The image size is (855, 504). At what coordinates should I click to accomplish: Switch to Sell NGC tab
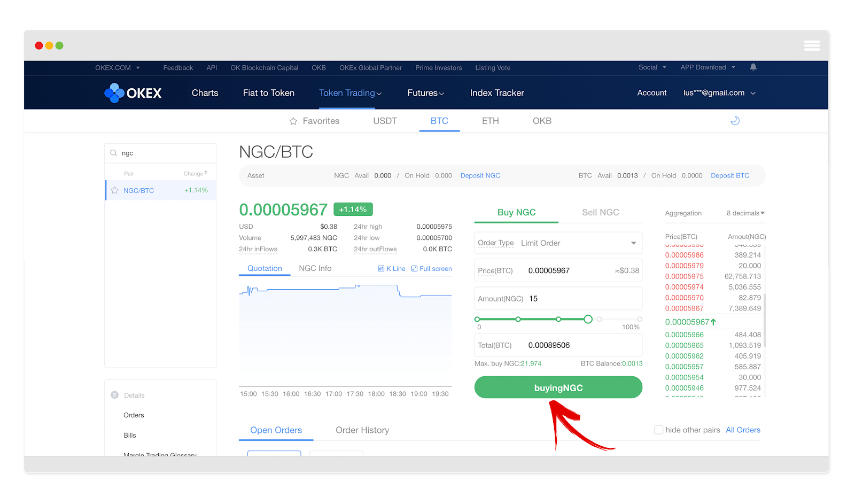click(x=601, y=212)
